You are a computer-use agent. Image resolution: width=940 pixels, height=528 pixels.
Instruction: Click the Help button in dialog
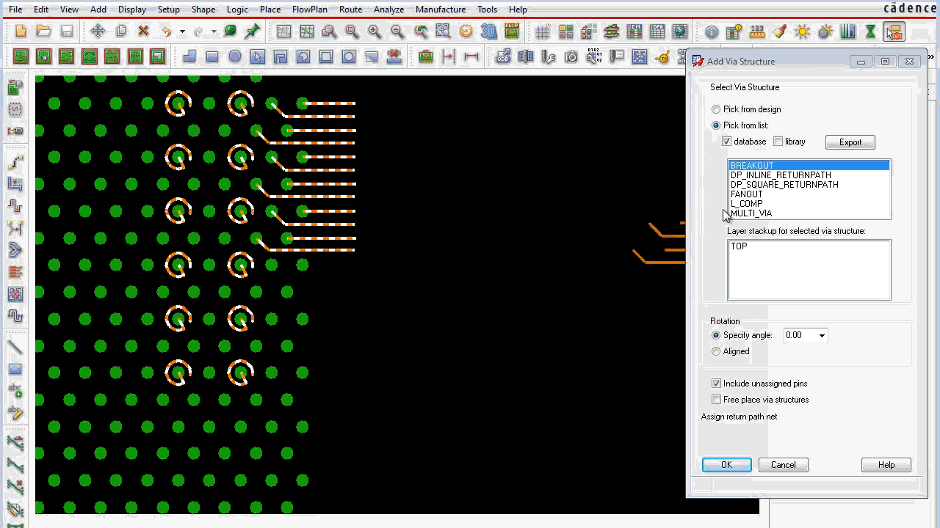click(x=886, y=464)
